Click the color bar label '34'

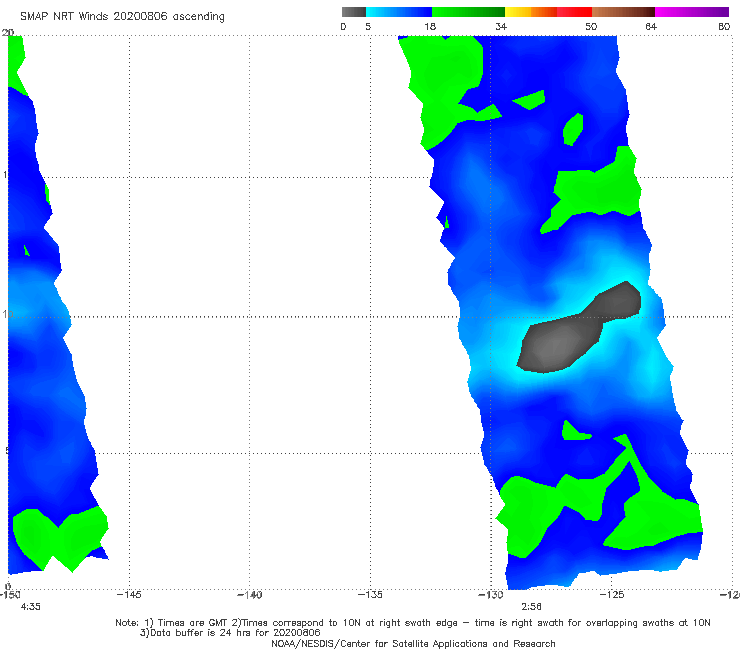pos(501,27)
